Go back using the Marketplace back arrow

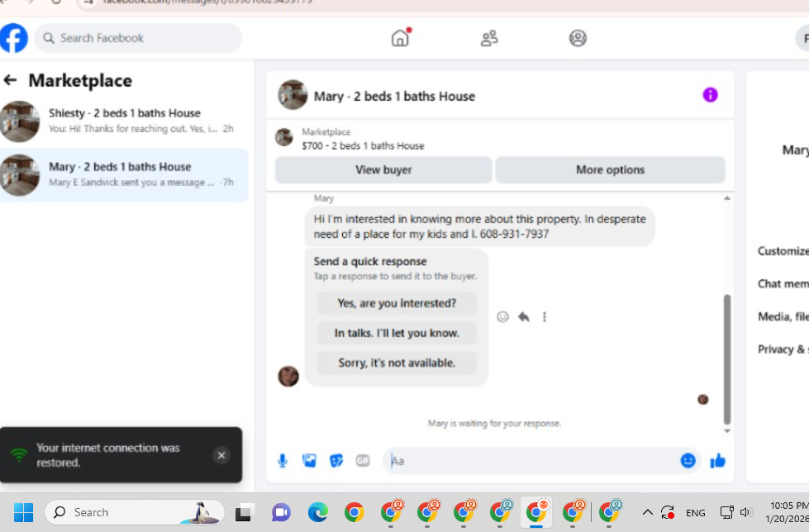pos(10,80)
